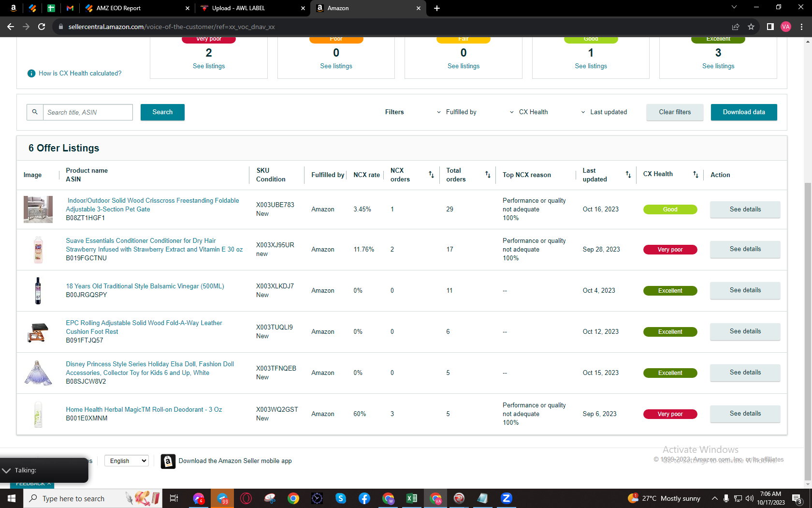Image resolution: width=812 pixels, height=508 pixels.
Task: Expand the Last updated filter dropdown
Action: pos(604,112)
